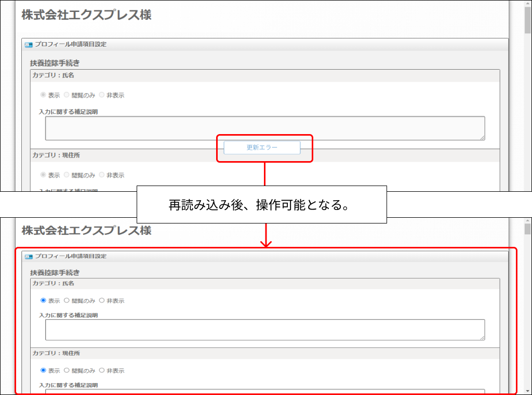Select 非表示 radio for 氏名 in the bottom screenshot
Image resolution: width=532 pixels, height=395 pixels.
[101, 300]
